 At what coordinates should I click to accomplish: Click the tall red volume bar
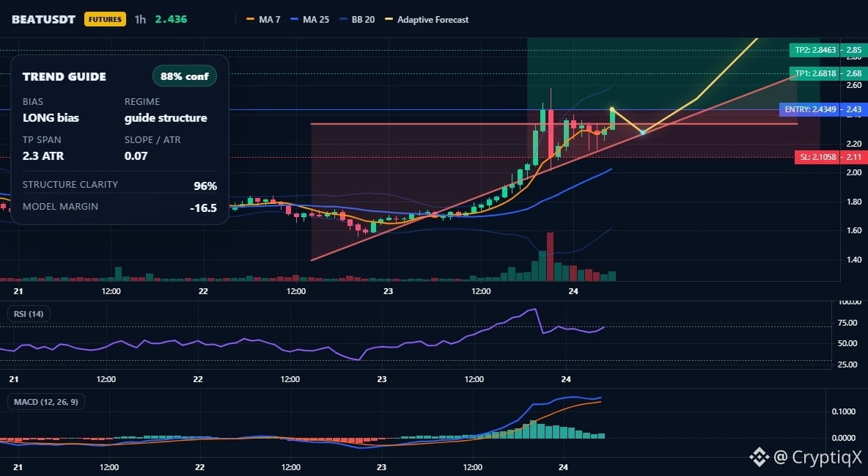(550, 257)
